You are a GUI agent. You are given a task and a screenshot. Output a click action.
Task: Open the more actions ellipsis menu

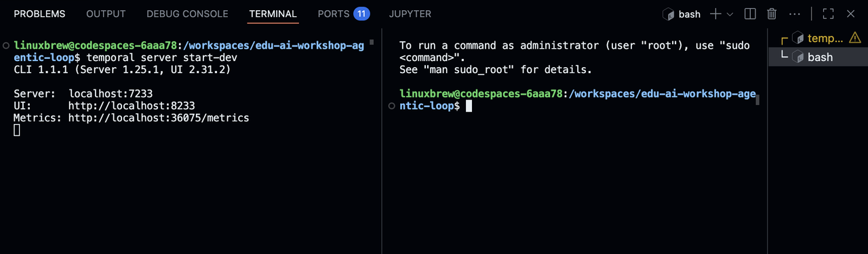[795, 14]
